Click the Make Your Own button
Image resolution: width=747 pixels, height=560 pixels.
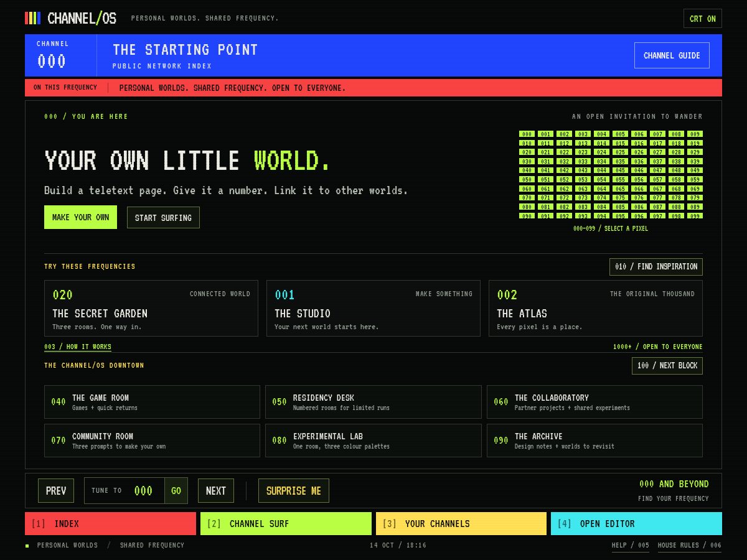[80, 217]
